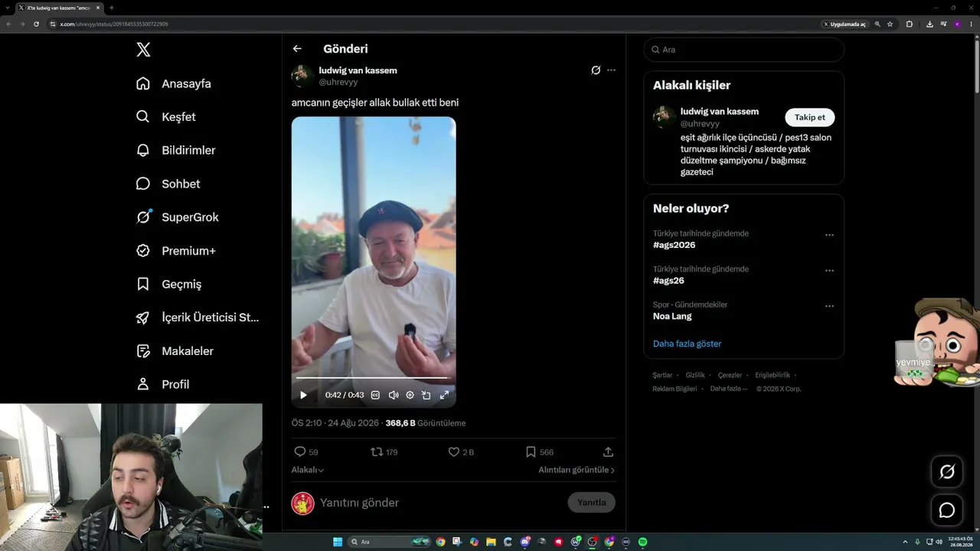Open the Windows Start menu
Viewport: 980px width, 551px height.
tap(338, 542)
